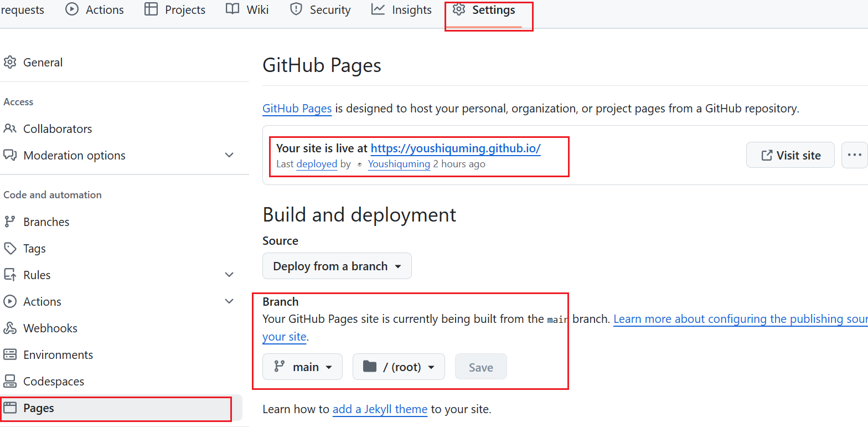Viewport: 868px width, 427px height.
Task: Expand the Actions sidebar section
Action: (x=229, y=301)
